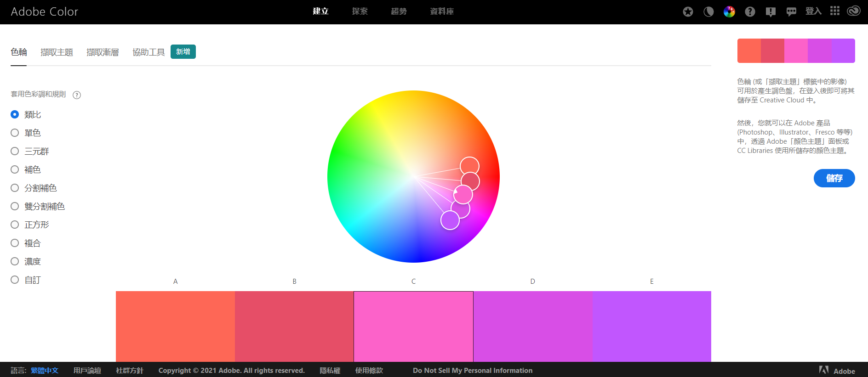Click the theme preview strip at top right
Image resolution: width=868 pixels, height=377 pixels.
click(x=796, y=51)
